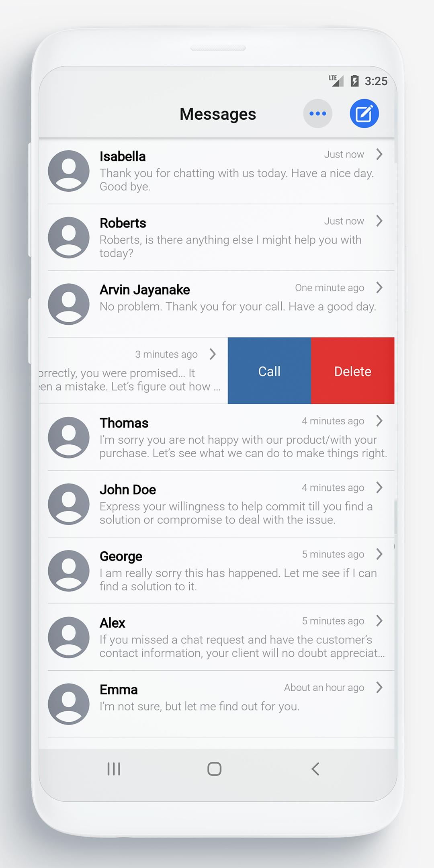The height and width of the screenshot is (868, 434).
Task: Open the Roberts contact name
Action: (x=123, y=223)
